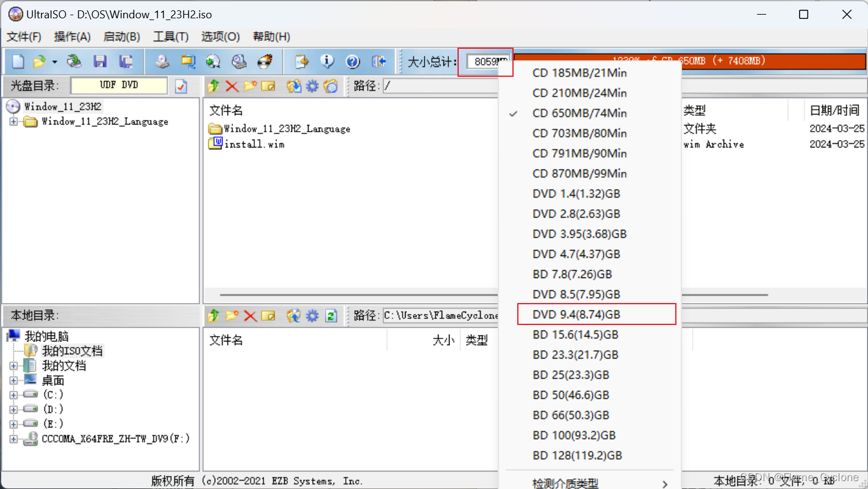Select BD 25(23.3)GB media size
The height and width of the screenshot is (489, 868).
[x=590, y=374]
